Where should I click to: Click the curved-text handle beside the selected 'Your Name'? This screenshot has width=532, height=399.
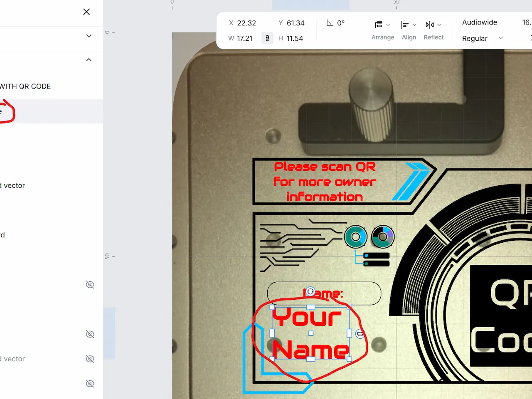click(x=360, y=334)
